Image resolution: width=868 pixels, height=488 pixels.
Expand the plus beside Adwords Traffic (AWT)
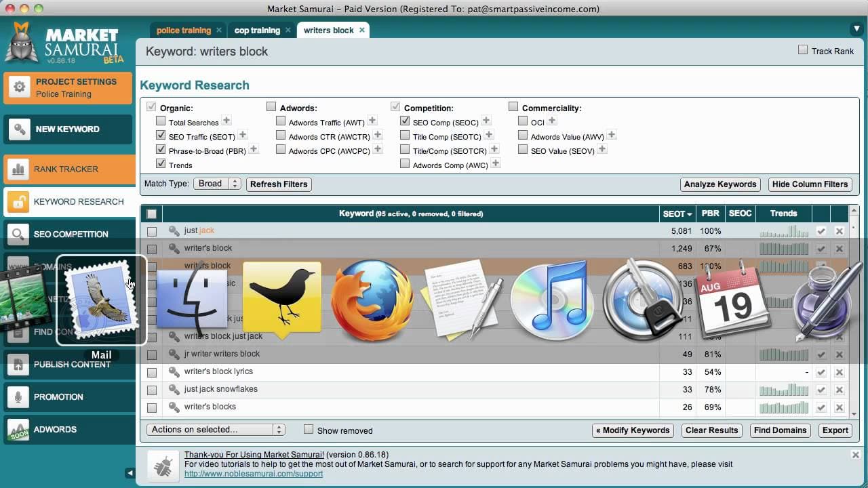click(372, 121)
